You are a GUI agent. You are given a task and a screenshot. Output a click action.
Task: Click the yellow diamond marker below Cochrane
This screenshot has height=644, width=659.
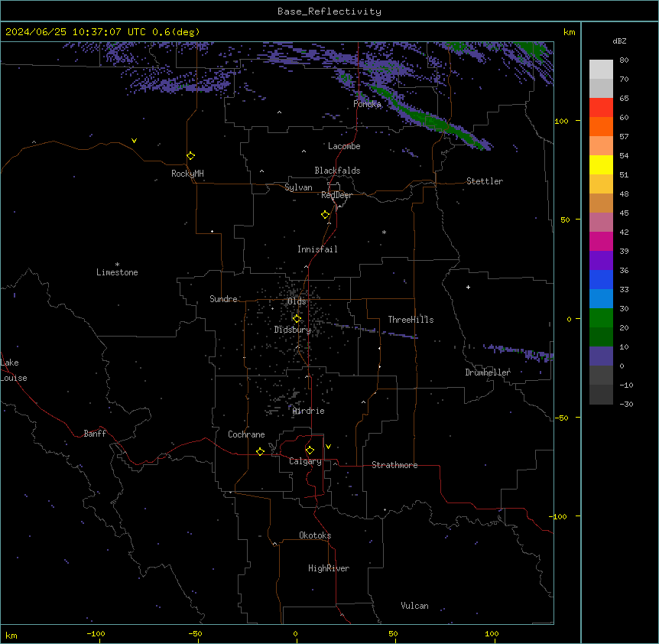click(x=260, y=451)
